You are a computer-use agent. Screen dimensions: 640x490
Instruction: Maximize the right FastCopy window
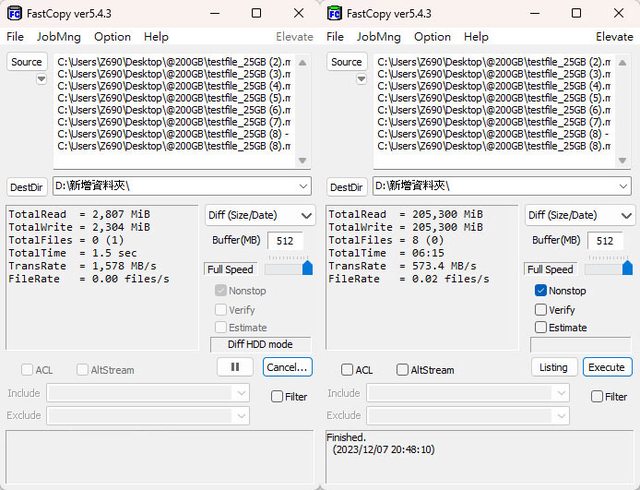576,13
